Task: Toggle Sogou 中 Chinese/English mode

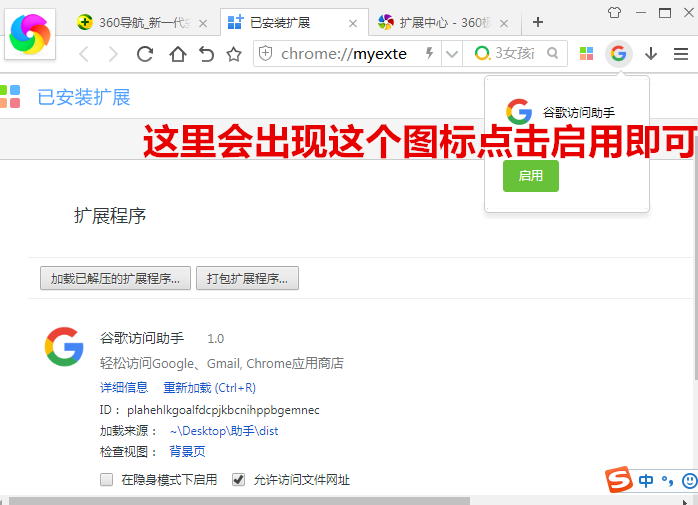Action: pos(646,481)
